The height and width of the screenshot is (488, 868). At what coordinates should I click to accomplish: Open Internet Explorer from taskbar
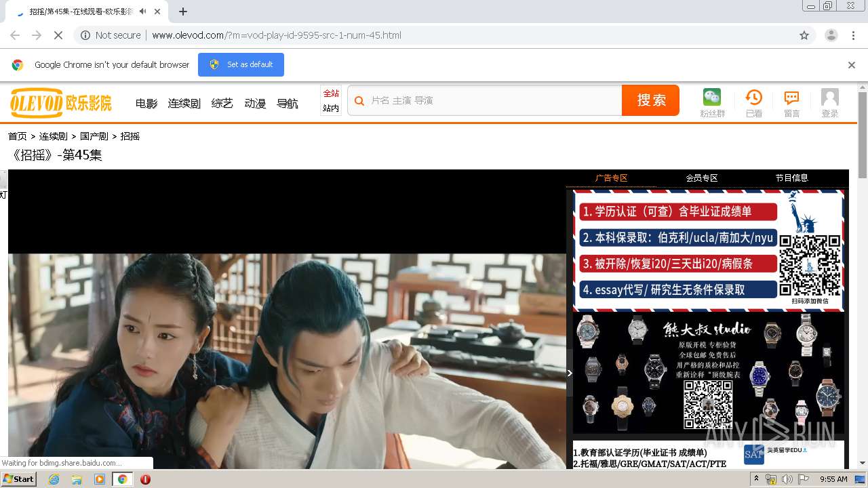54,479
